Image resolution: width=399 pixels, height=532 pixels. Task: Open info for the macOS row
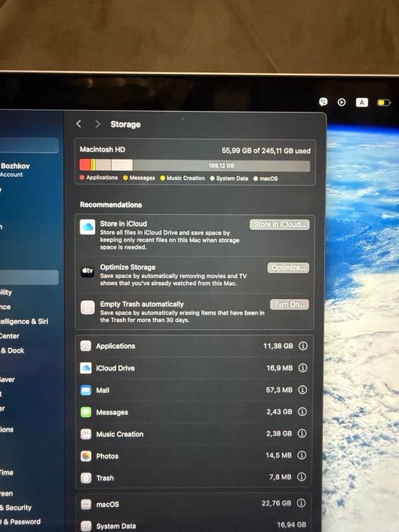click(x=301, y=503)
